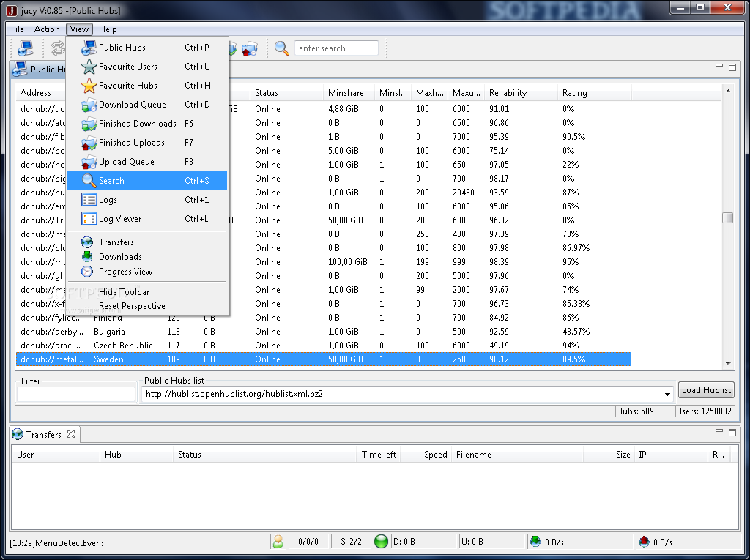Sort by the Address column header
The image size is (750, 560).
[41, 93]
